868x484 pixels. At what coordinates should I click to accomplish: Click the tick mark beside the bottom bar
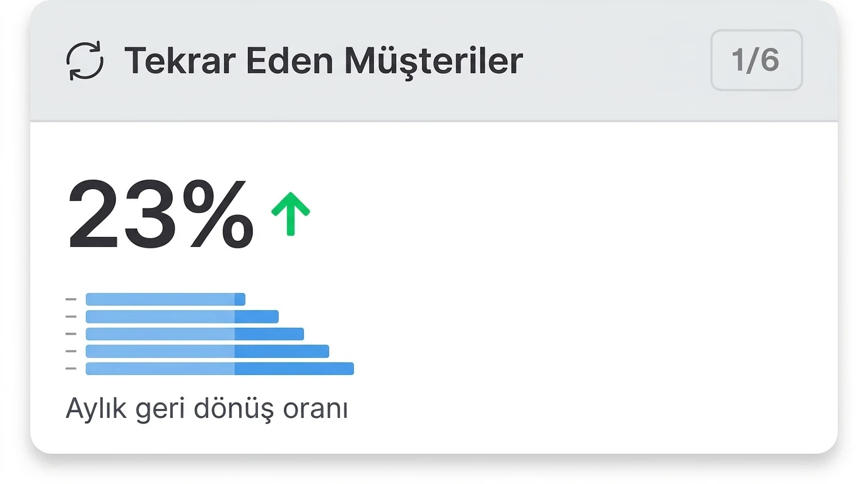[x=71, y=369]
